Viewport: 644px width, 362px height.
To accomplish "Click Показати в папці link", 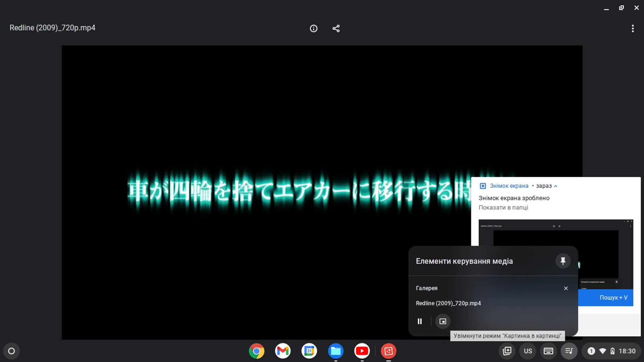I will [x=503, y=207].
